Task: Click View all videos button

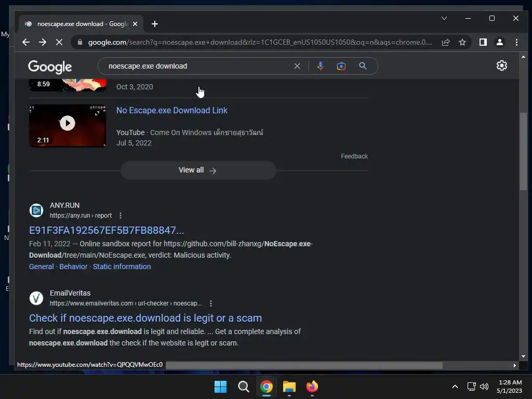Action: point(198,170)
